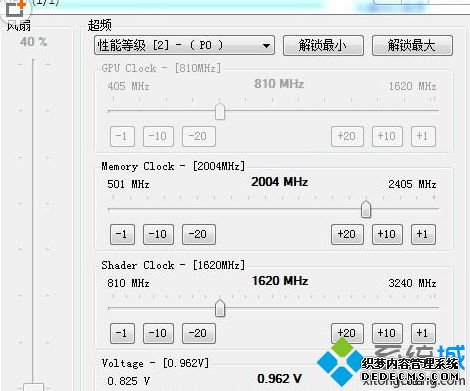
Task: Decrease Memory Clock by 20 MHz
Action: (199, 234)
